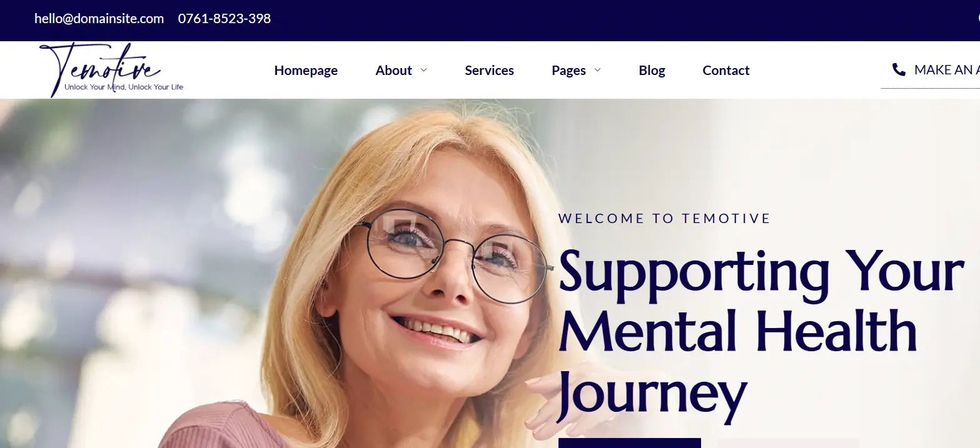
Task: Go to the Services page
Action: click(489, 71)
